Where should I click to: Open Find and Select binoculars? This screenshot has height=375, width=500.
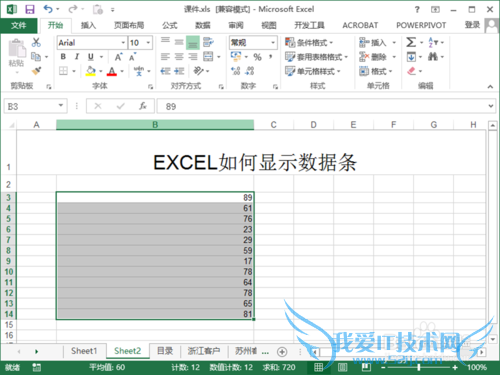tap(433, 57)
